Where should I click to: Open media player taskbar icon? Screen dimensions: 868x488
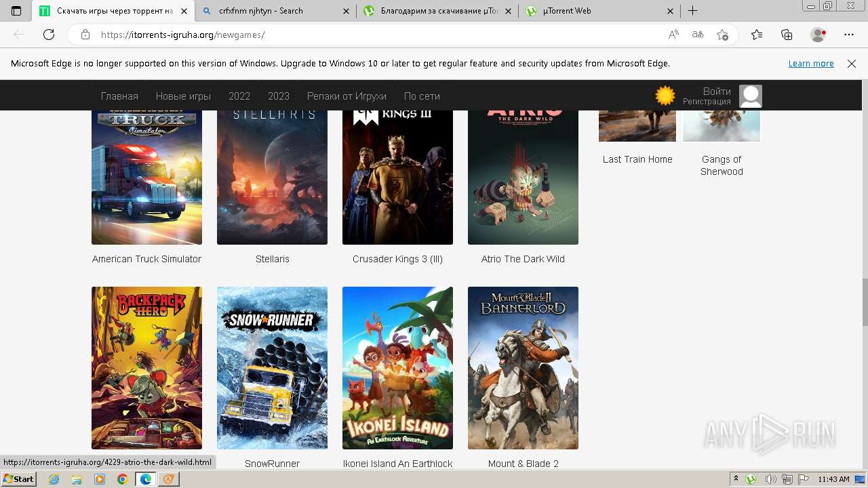(100, 479)
